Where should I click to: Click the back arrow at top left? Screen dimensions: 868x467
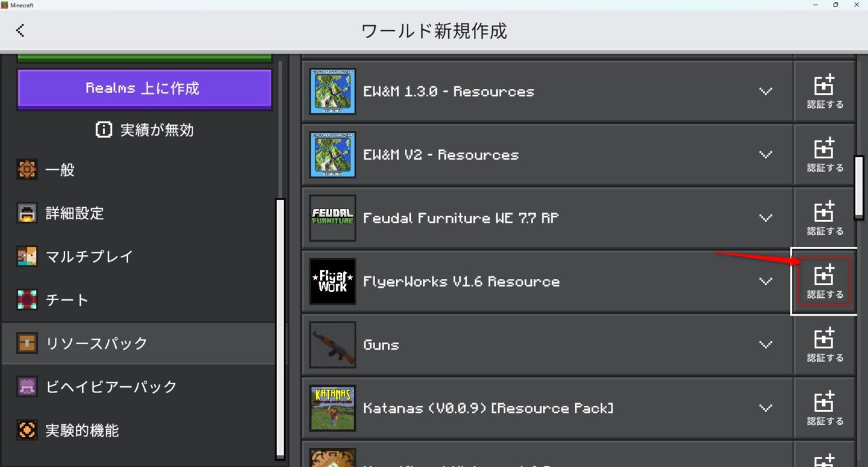click(20, 30)
